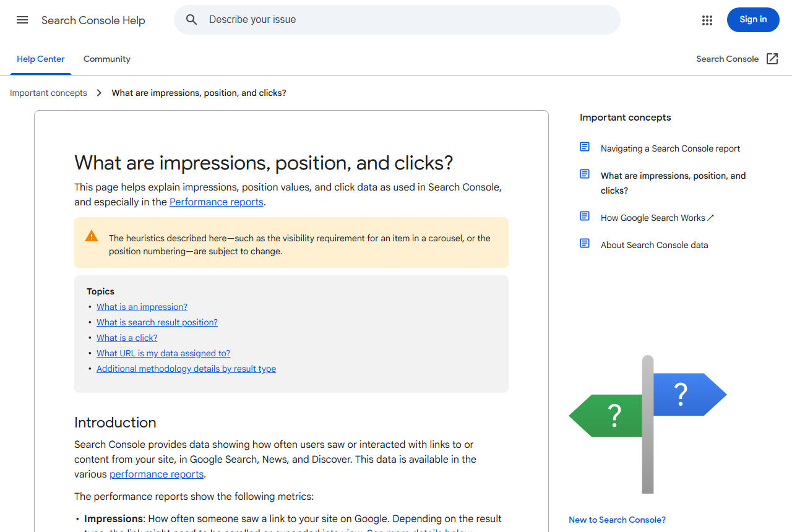Jump to What is search result position?
The image size is (792, 532).
(x=157, y=322)
